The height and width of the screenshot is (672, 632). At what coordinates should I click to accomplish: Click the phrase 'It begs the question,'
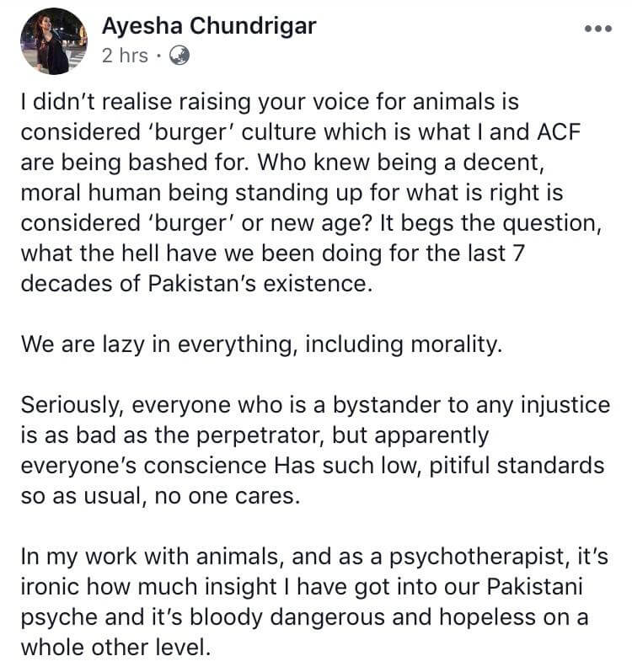coord(490,223)
